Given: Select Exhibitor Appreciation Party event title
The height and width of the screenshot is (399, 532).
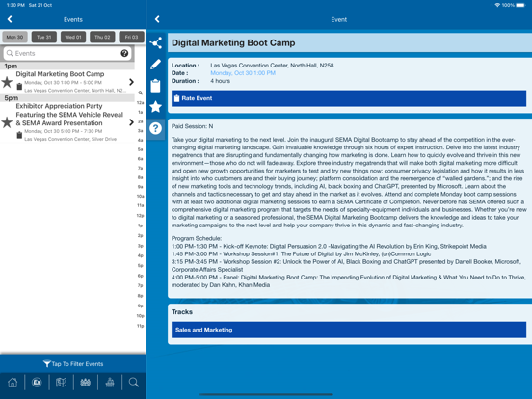Looking at the screenshot, I should point(69,115).
